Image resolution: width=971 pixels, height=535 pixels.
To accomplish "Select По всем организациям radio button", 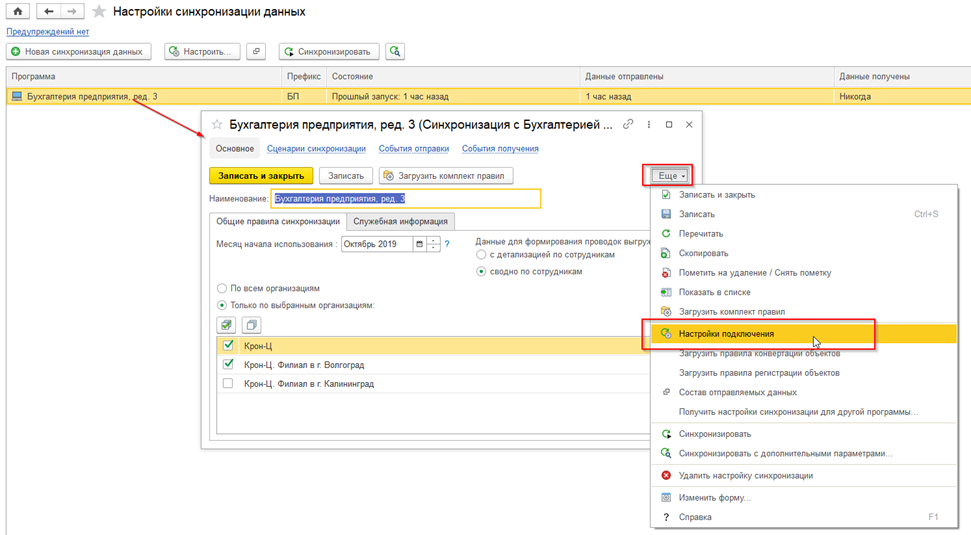I will coord(222,289).
